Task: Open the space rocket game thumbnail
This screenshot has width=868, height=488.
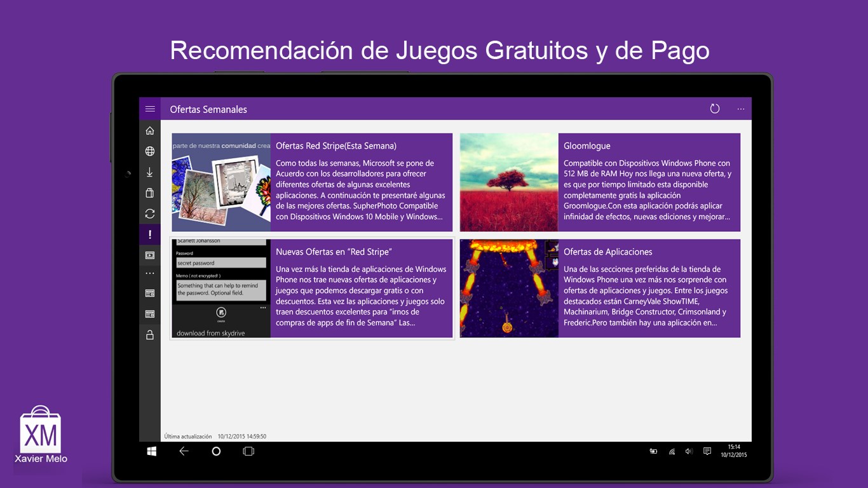Action: (x=509, y=288)
